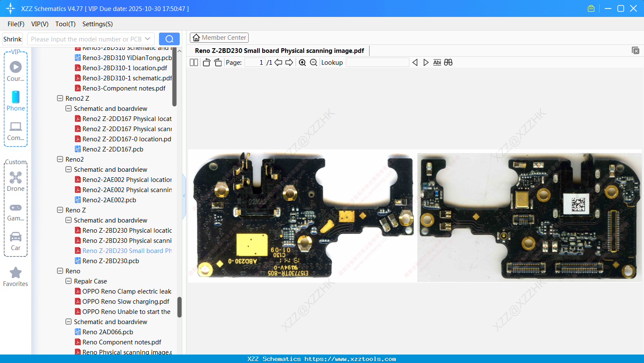The image size is (644, 363).
Task: Switch to two-page PDF view
Action: click(x=194, y=62)
